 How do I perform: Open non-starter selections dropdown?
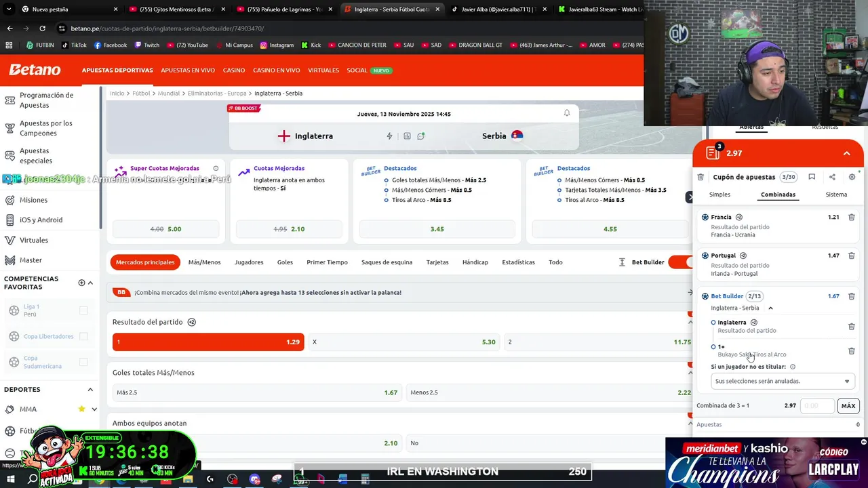[x=783, y=381]
